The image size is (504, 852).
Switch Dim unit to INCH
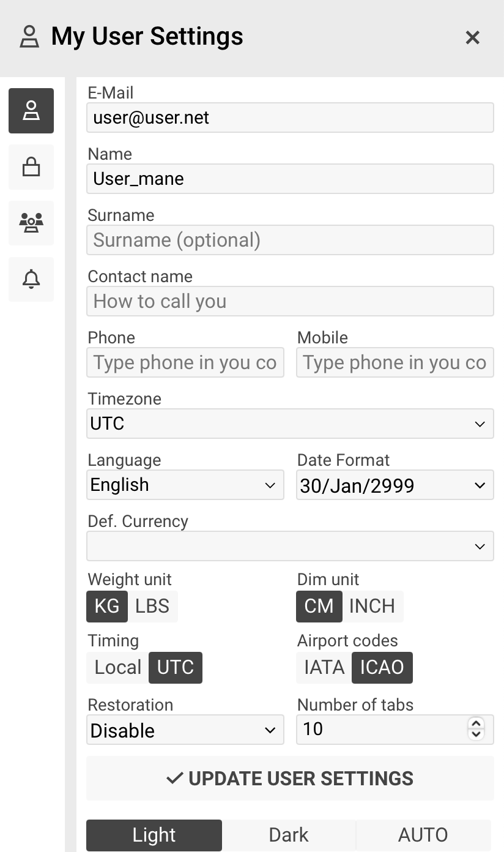[x=372, y=606]
